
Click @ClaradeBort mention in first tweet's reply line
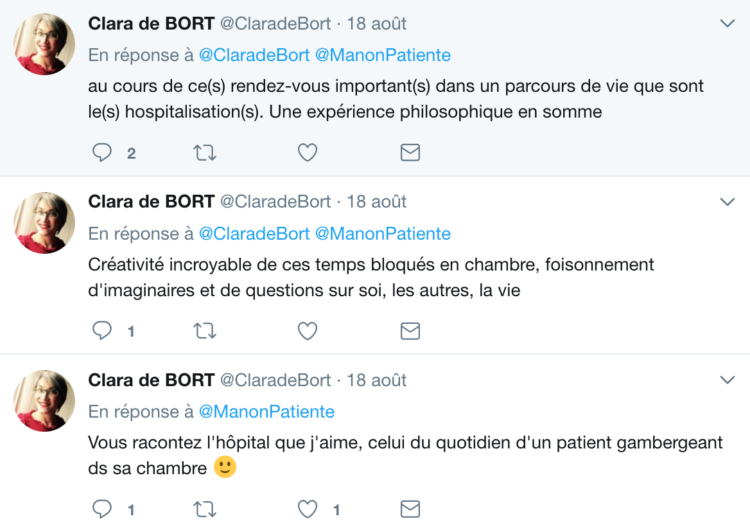tap(254, 55)
